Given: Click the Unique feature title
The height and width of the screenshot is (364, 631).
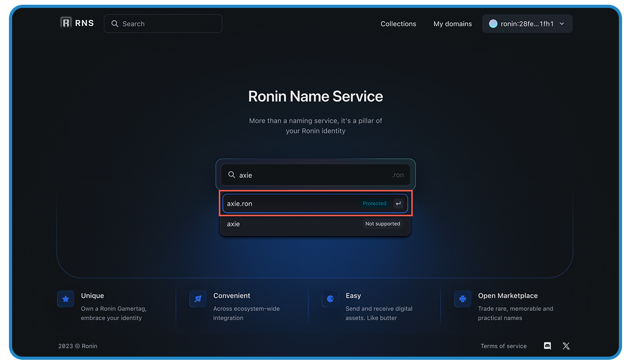Looking at the screenshot, I should coord(93,296).
